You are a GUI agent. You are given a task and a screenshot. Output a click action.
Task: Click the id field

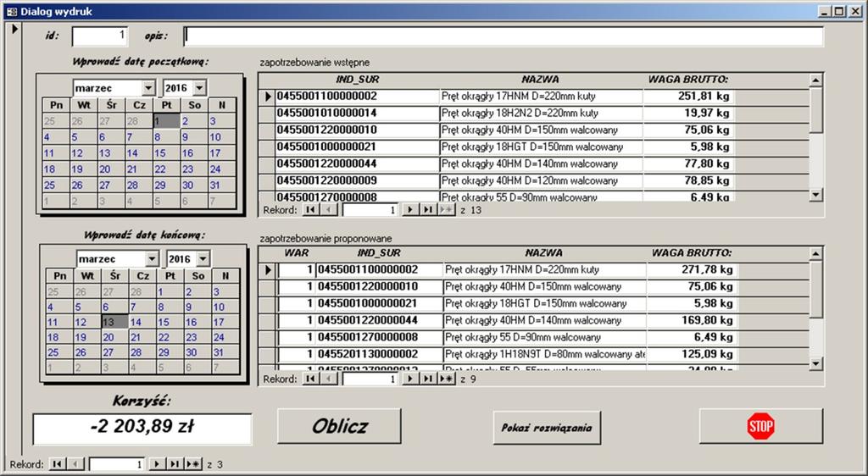(x=100, y=36)
